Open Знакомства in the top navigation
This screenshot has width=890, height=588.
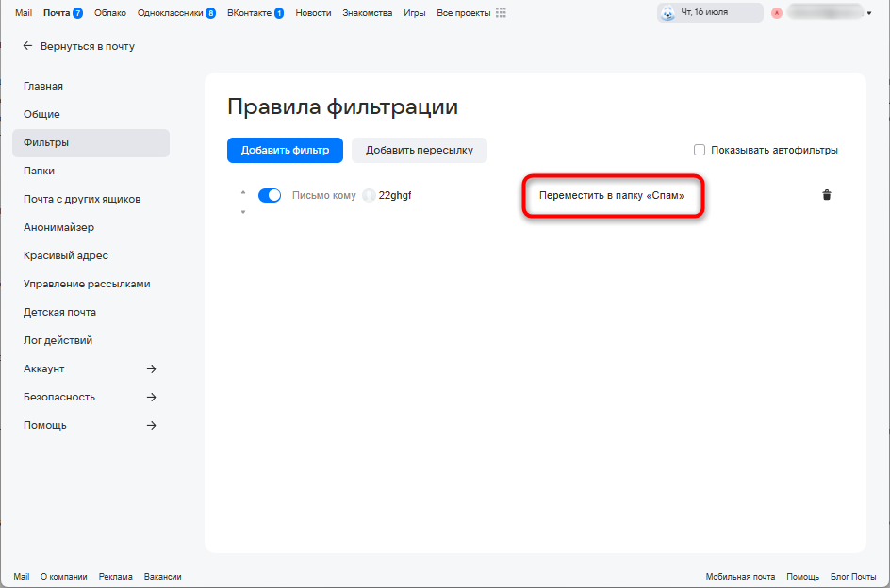(x=368, y=12)
